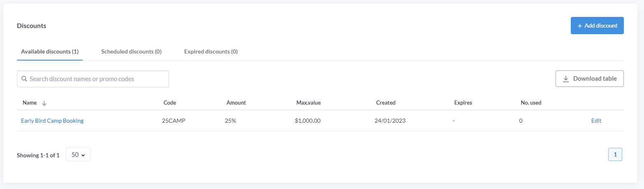644x189 pixels.
Task: Click the Amount column header
Action: (236, 103)
